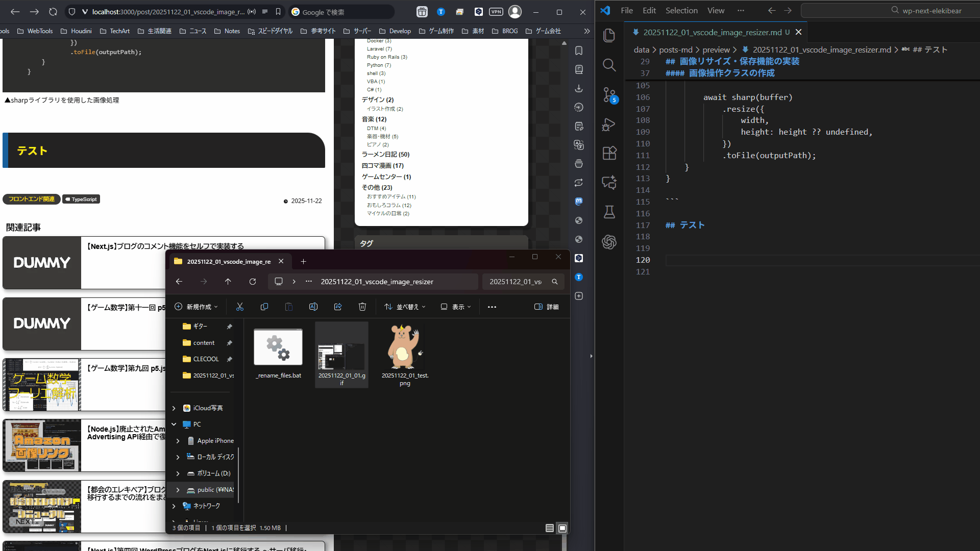Click the ラーメン日記 (50) category link

click(385, 155)
